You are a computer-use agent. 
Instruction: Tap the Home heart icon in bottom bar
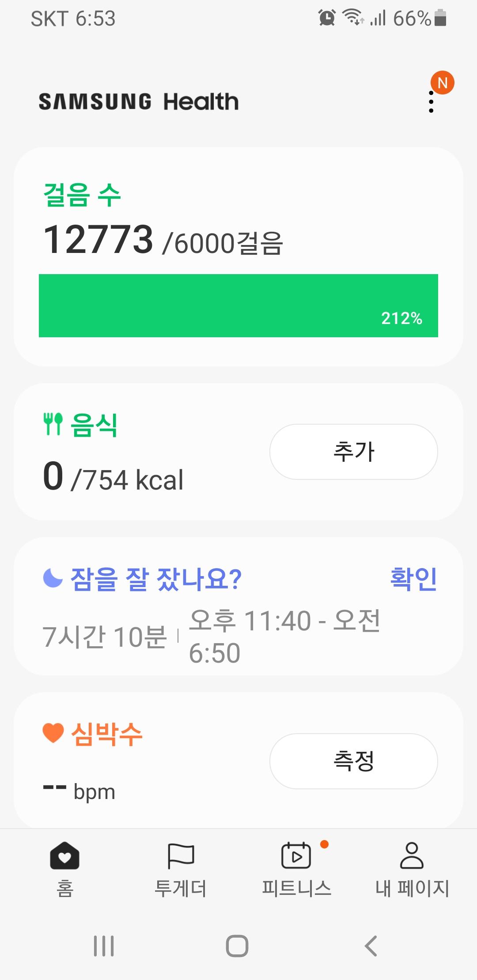pyautogui.click(x=64, y=856)
